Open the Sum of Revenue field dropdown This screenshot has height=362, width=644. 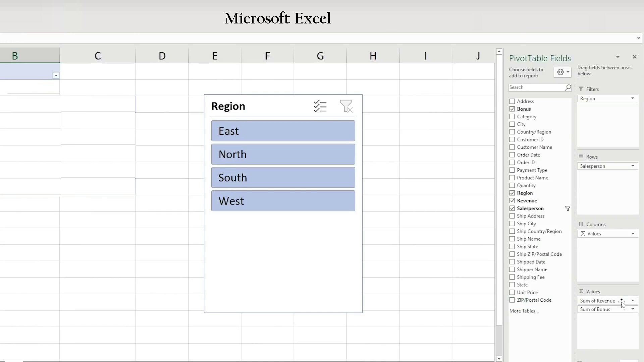633,301
